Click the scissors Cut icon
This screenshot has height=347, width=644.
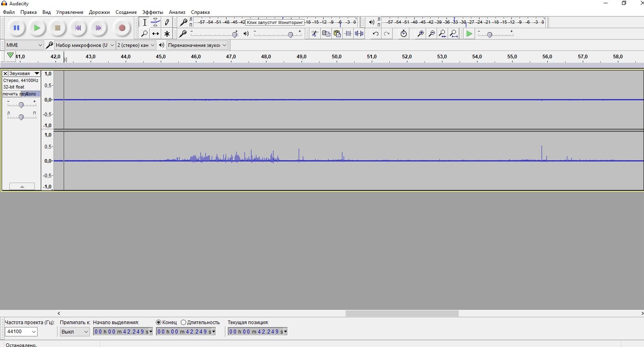315,33
